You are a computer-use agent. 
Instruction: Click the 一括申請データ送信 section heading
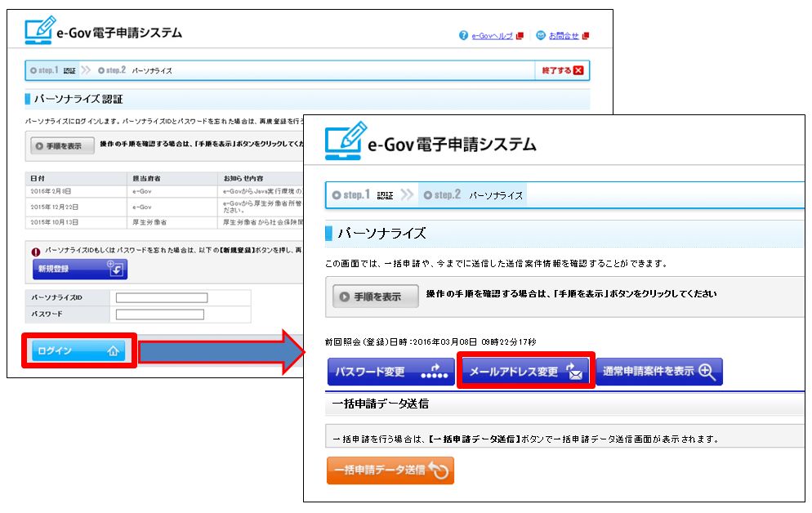tap(380, 404)
